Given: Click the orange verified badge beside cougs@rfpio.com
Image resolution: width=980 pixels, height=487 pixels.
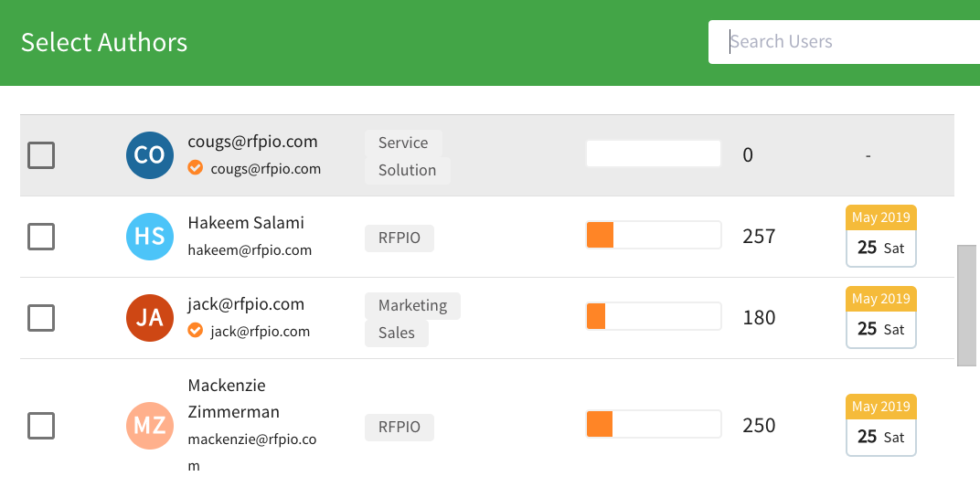Looking at the screenshot, I should click(196, 167).
